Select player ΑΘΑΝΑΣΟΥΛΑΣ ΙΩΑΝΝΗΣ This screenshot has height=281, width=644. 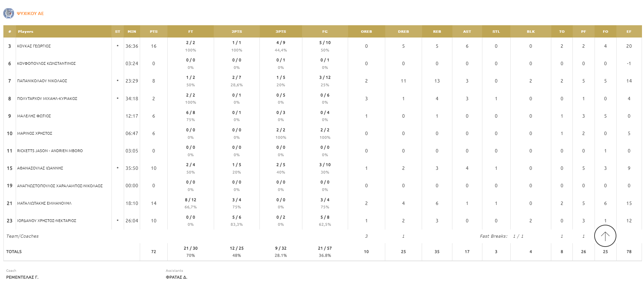pyautogui.click(x=40, y=168)
